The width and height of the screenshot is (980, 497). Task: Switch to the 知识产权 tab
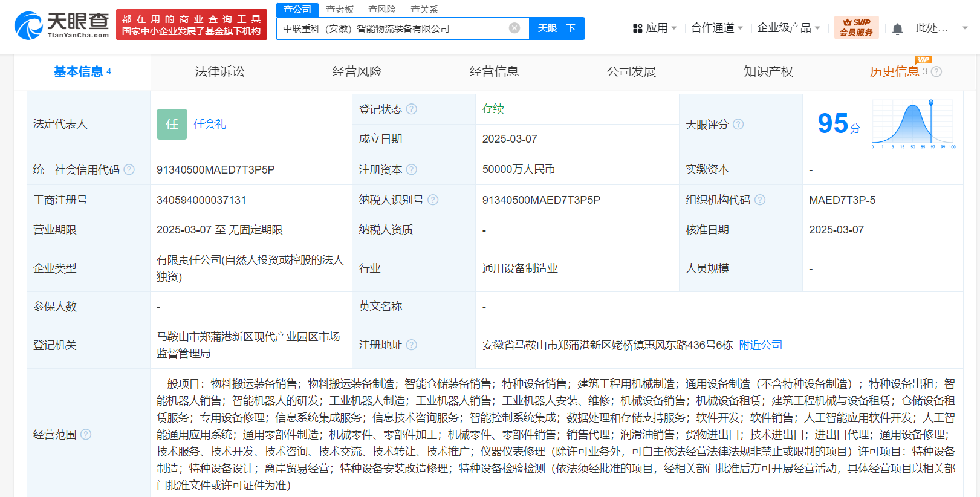pos(768,71)
